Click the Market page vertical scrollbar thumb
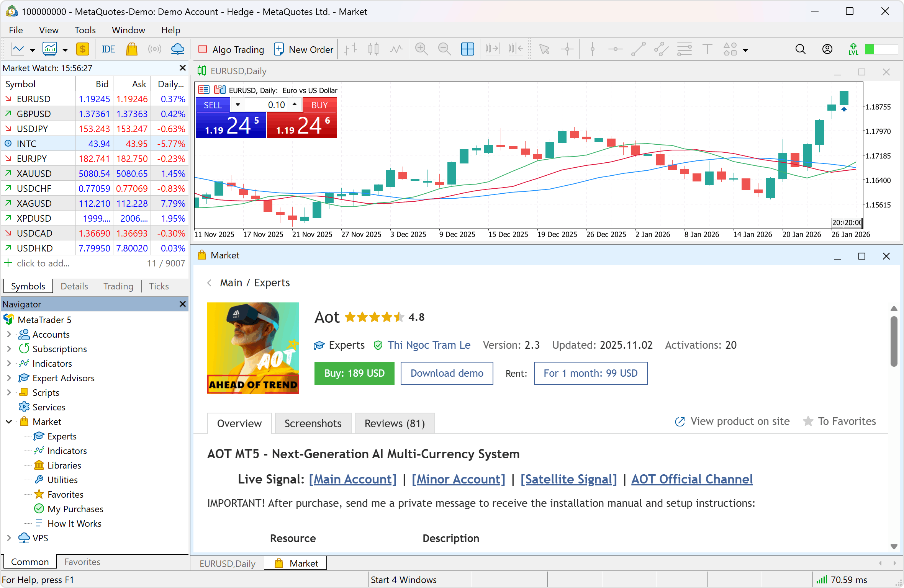The width and height of the screenshot is (904, 588). (x=894, y=341)
